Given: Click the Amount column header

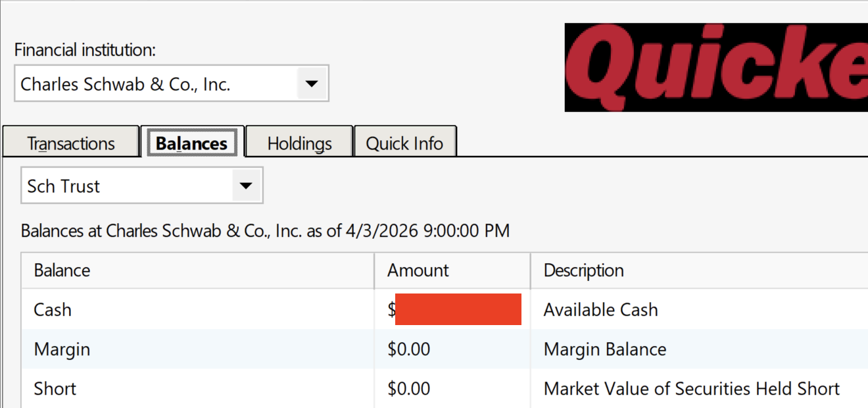Looking at the screenshot, I should (x=452, y=270).
